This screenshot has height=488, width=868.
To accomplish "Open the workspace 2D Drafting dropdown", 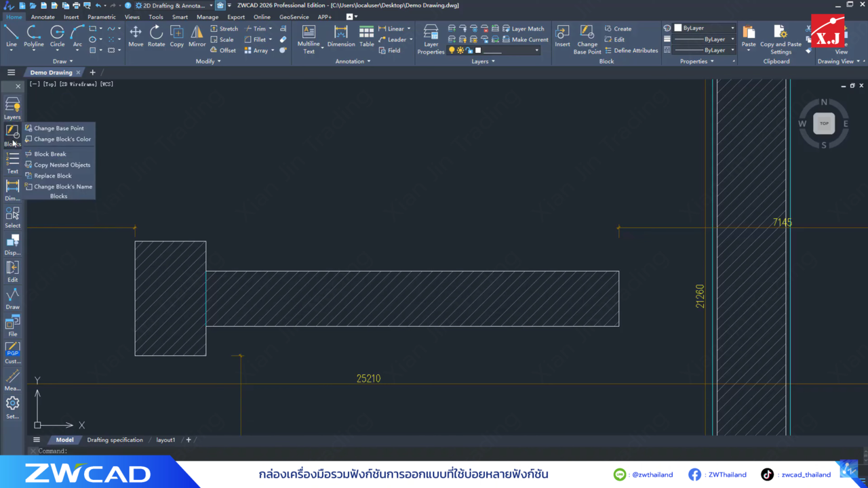I will tap(174, 5).
